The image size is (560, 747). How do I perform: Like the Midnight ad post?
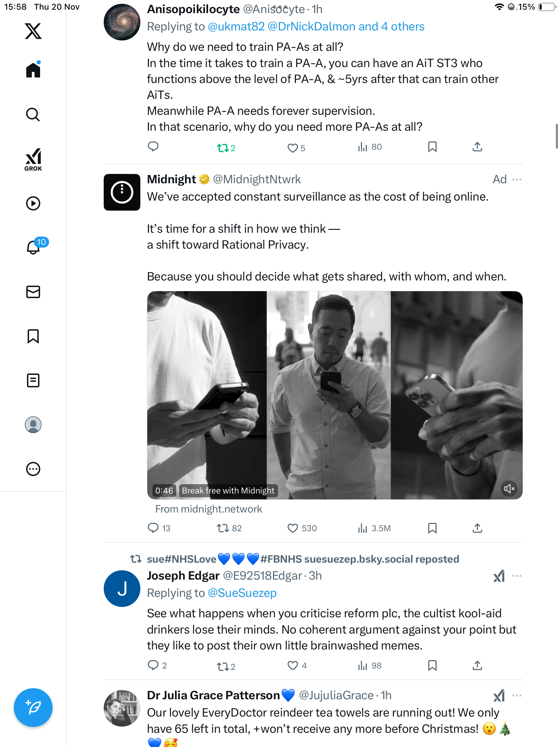point(293,528)
